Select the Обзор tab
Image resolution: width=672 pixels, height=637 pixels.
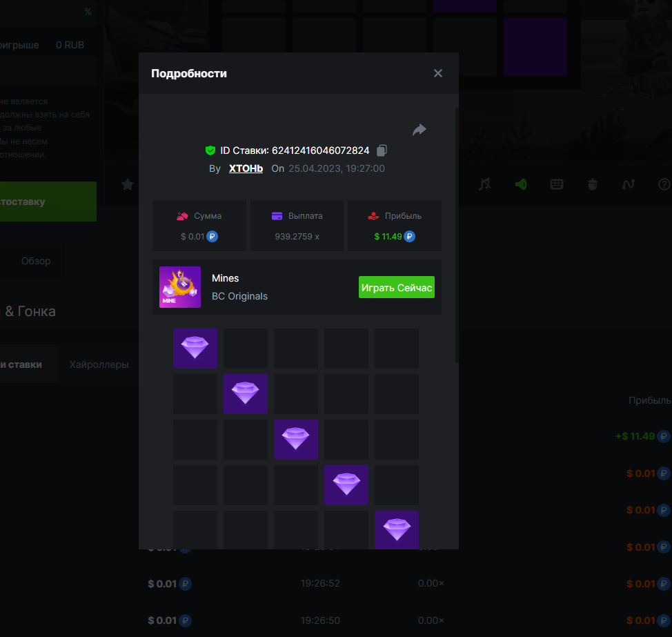click(x=36, y=261)
